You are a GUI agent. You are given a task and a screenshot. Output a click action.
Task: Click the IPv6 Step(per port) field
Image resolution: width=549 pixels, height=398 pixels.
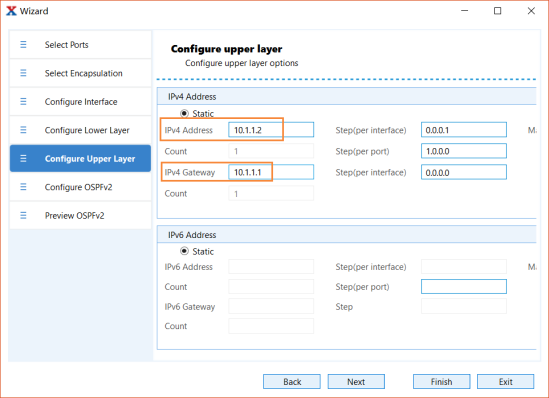pyautogui.click(x=464, y=287)
